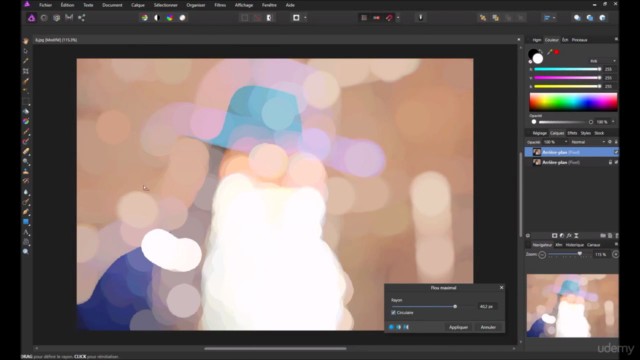Expand the Alignment options arrow
Screen dimensions: 640x360
[x=554, y=18]
